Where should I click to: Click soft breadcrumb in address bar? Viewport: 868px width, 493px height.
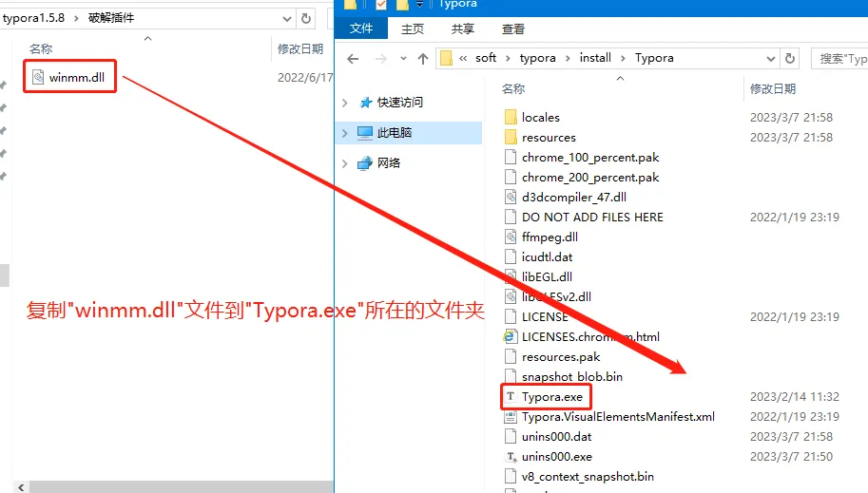[x=486, y=58]
